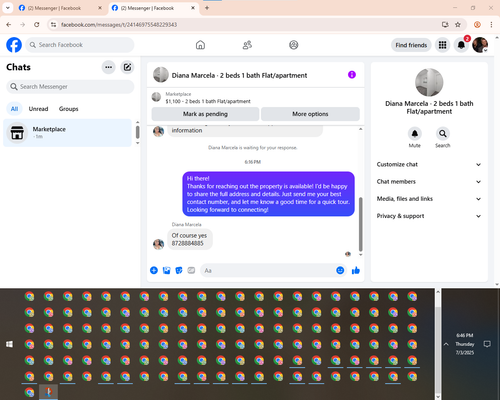The height and width of the screenshot is (400, 500).
Task: Click the Search Messenger field
Action: [70, 87]
